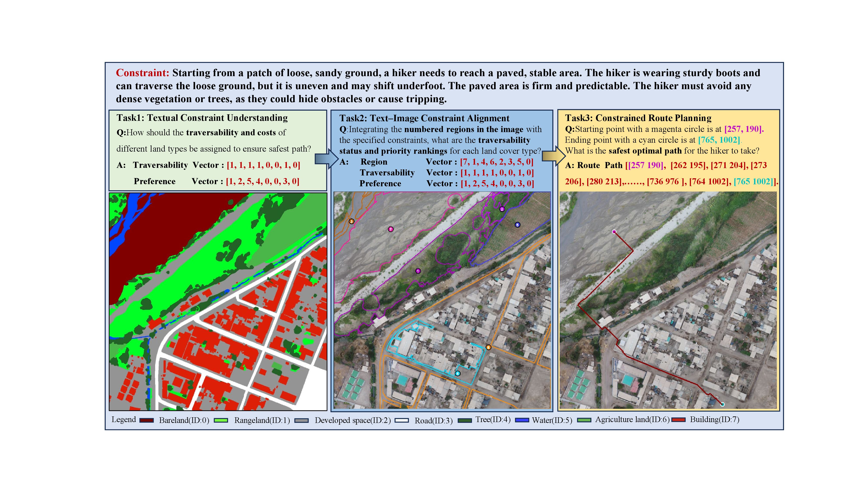Click the gold arrow between Task2 and Task3

coord(554,156)
